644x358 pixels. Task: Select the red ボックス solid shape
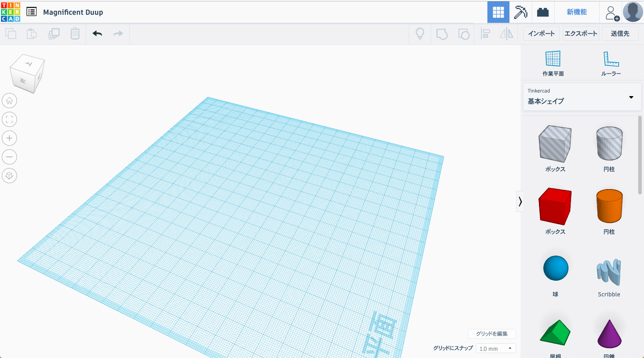(555, 206)
